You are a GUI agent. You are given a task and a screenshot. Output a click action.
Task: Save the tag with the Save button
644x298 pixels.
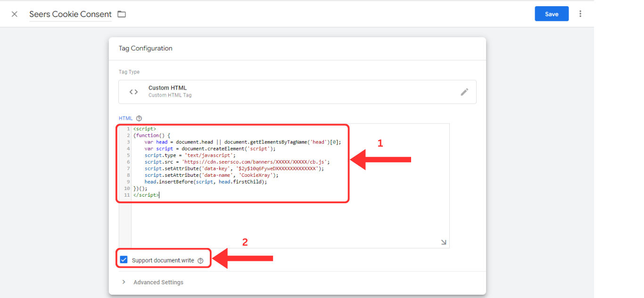(552, 14)
